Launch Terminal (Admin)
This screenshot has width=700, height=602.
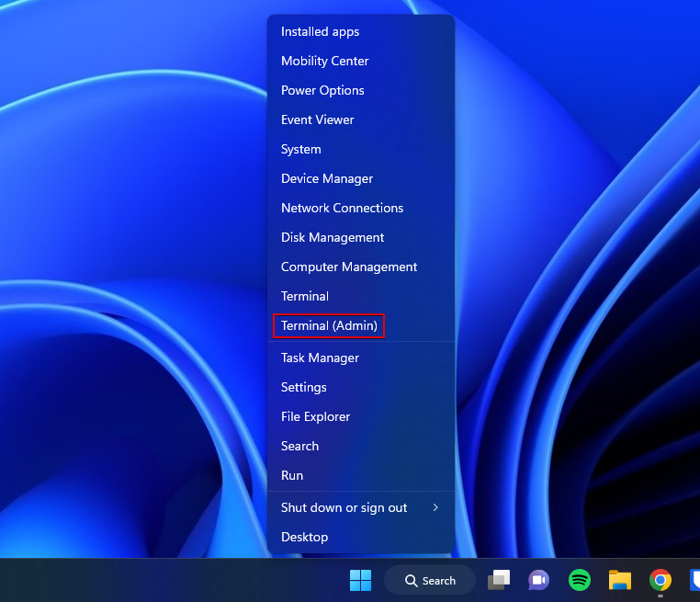(x=361, y=325)
